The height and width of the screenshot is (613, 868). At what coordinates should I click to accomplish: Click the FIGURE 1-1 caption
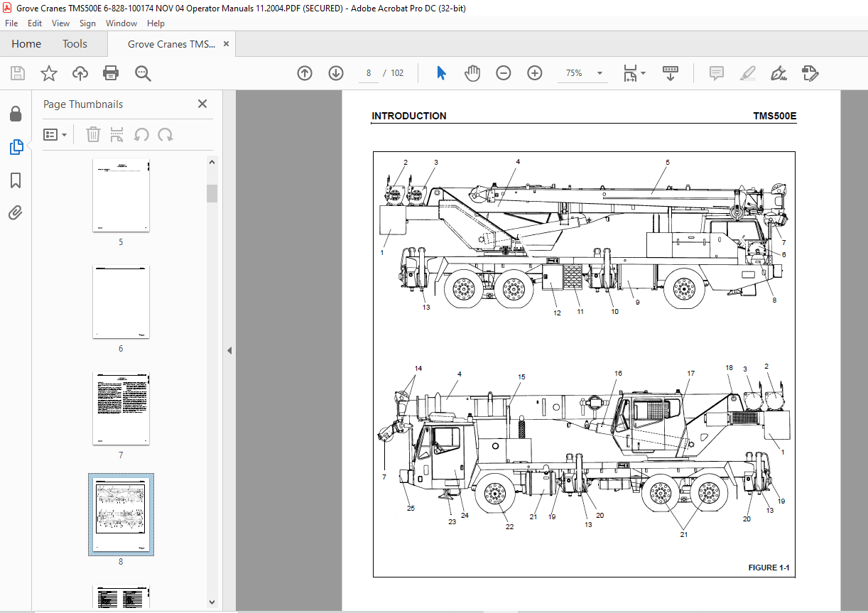pyautogui.click(x=769, y=568)
